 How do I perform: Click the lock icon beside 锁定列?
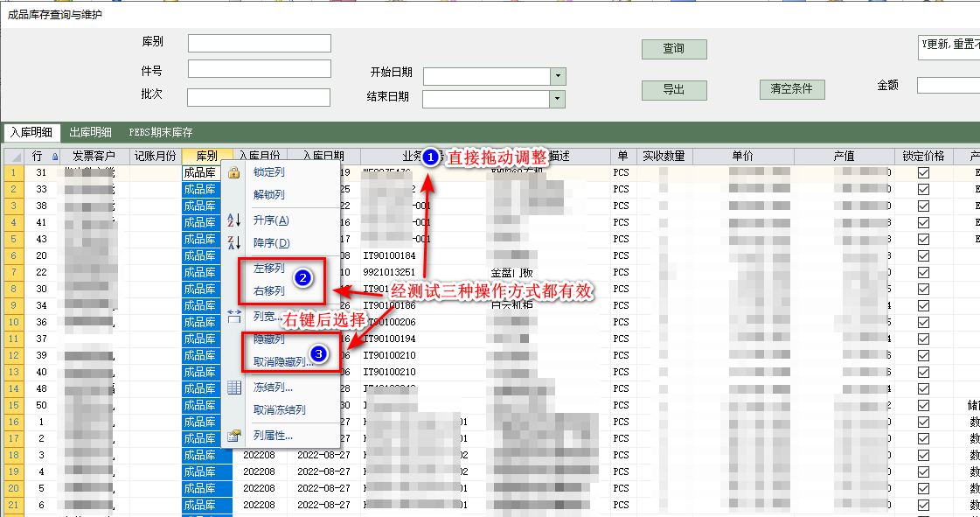click(234, 172)
